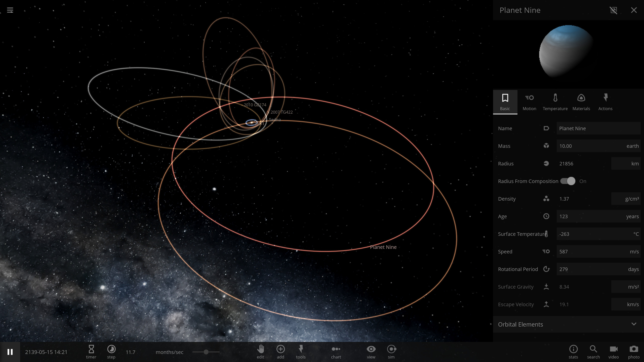The width and height of the screenshot is (644, 362).
Task: Open Actions panel for Planet Nine
Action: tap(605, 101)
